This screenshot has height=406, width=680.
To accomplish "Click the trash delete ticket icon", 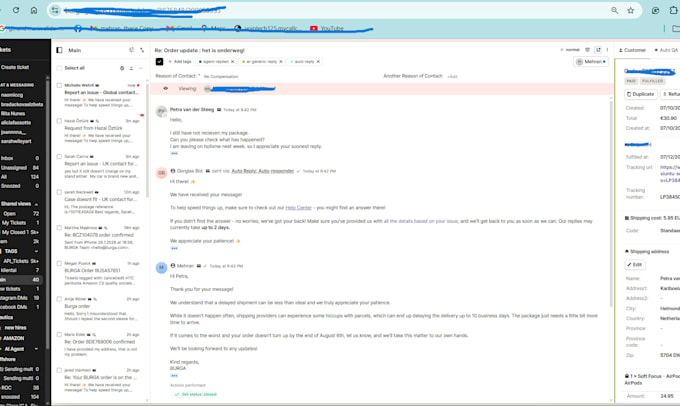I will pos(588,50).
